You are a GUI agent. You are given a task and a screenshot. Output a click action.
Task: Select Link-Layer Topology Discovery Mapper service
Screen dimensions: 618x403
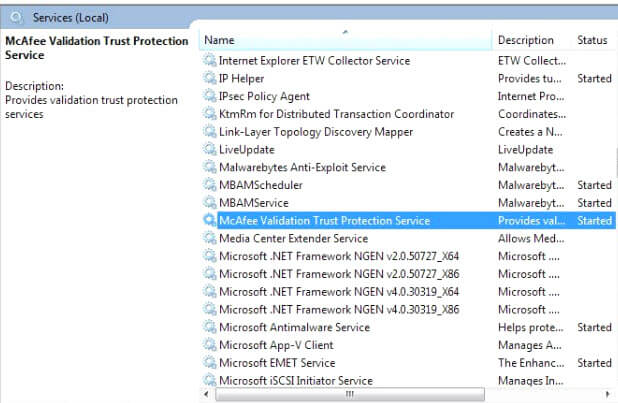316,132
